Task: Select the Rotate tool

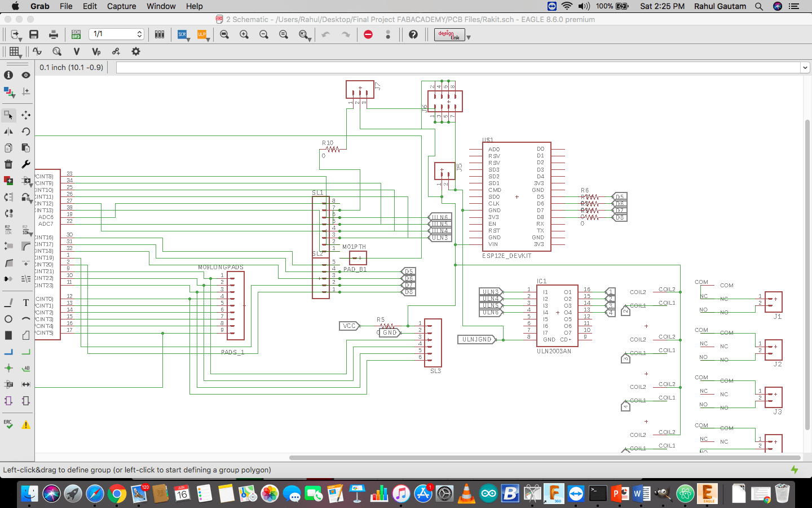Action: pos(26,132)
